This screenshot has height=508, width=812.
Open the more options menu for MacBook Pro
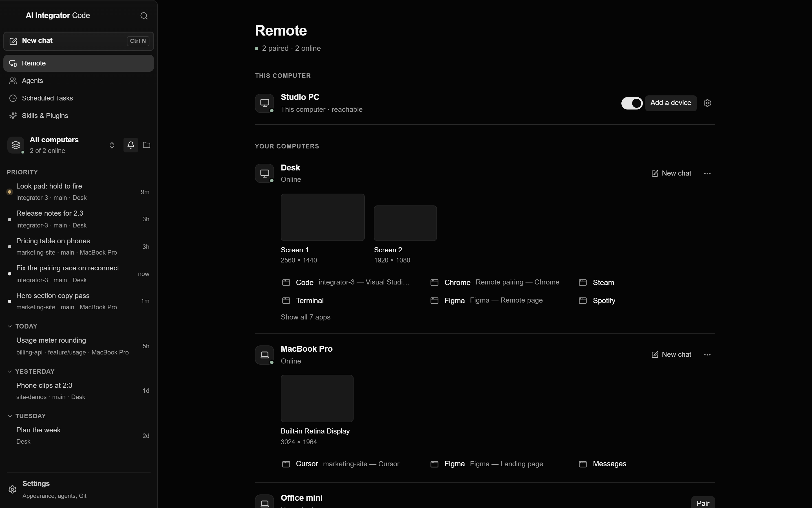point(707,355)
